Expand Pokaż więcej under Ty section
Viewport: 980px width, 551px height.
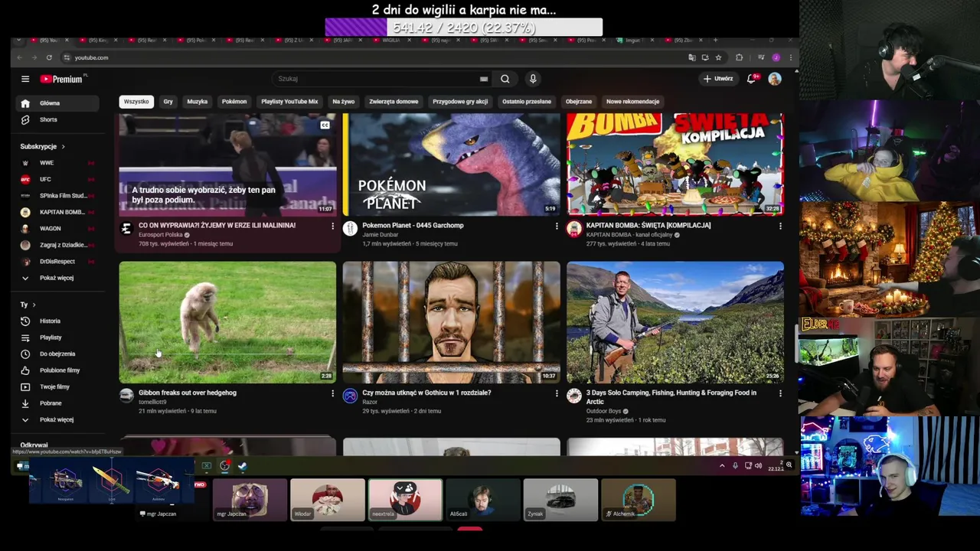pyautogui.click(x=58, y=419)
